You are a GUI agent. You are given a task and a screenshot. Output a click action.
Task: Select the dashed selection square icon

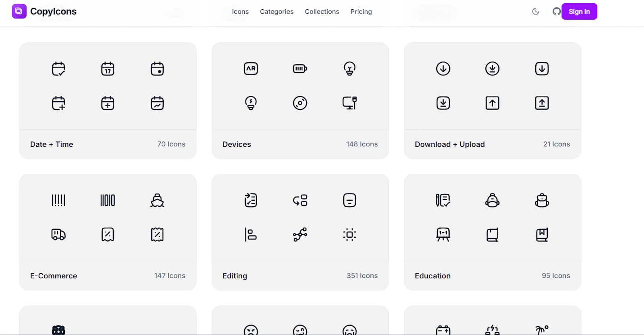click(x=350, y=234)
